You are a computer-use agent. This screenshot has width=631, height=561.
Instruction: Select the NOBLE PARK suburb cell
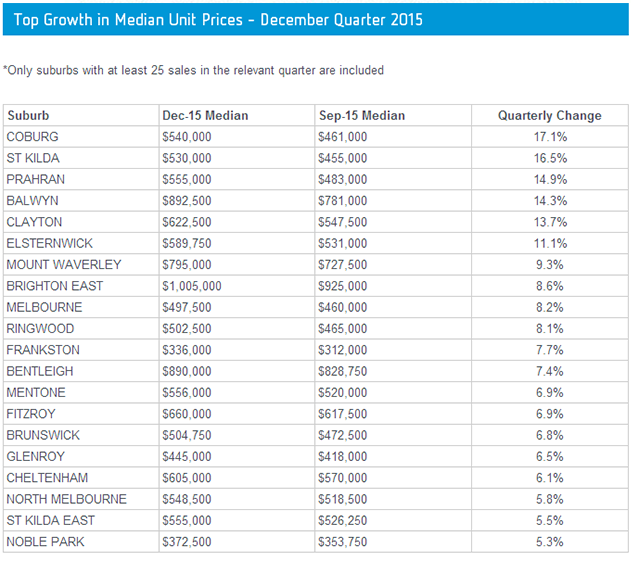(x=44, y=541)
